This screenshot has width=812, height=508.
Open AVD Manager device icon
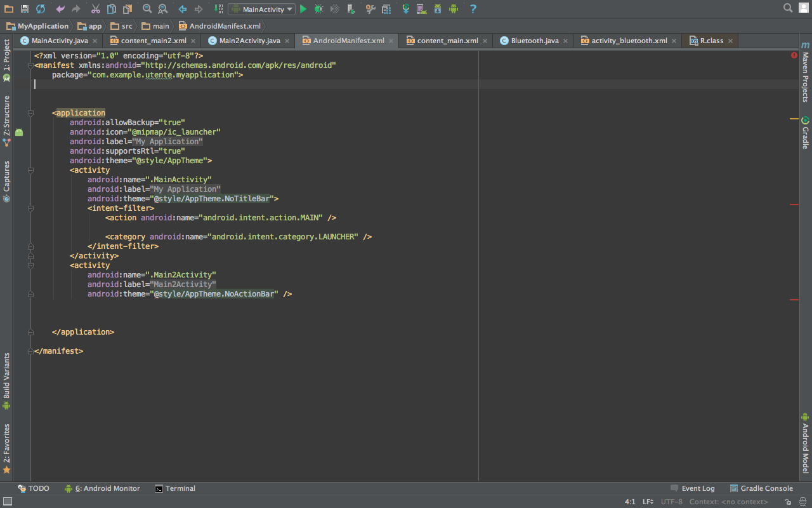[421, 9]
